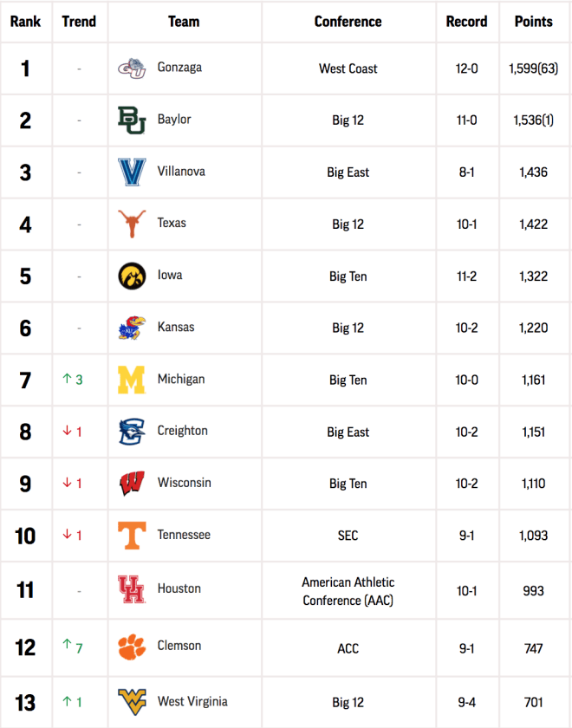Click the Gonzaga Bulldogs logo
The height and width of the screenshot is (728, 572).
132,68
